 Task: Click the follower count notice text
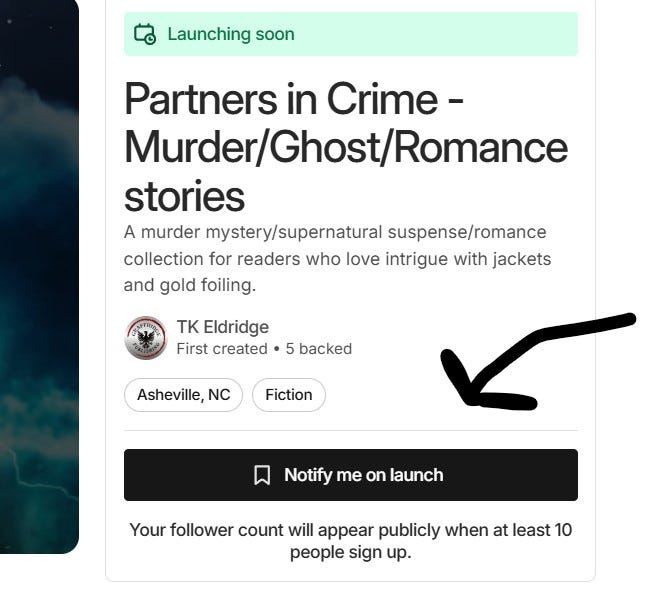tap(351, 541)
